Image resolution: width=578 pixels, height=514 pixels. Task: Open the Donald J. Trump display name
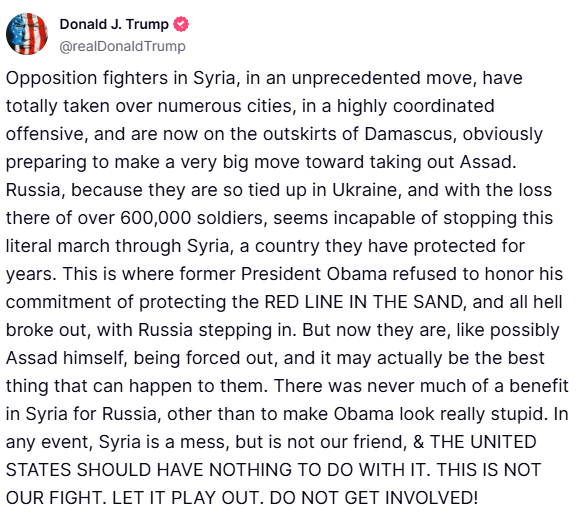point(114,24)
